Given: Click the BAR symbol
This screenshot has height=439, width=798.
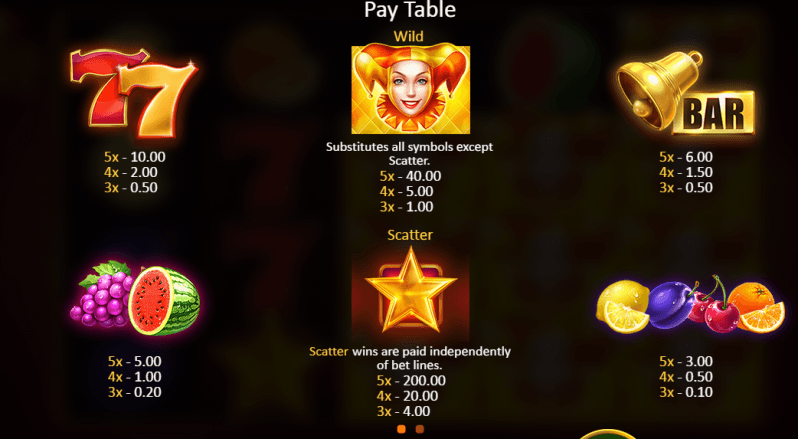Looking at the screenshot, I should tap(715, 113).
